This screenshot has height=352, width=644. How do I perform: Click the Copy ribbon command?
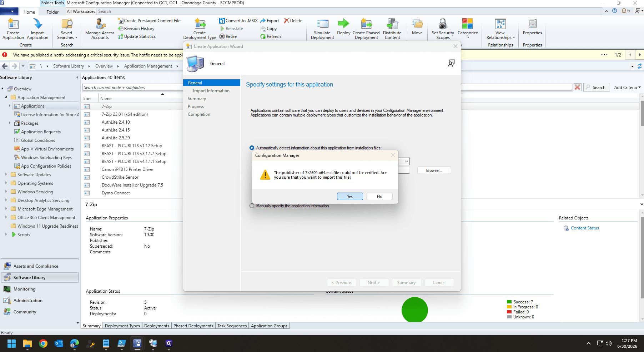[269, 29]
